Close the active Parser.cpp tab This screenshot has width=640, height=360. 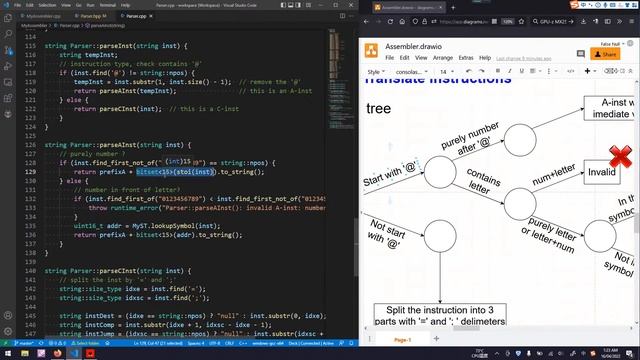click(151, 16)
